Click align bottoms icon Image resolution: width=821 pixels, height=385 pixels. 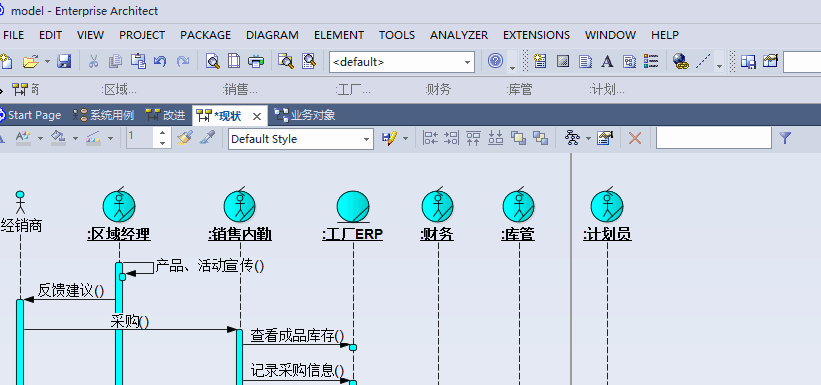click(495, 138)
